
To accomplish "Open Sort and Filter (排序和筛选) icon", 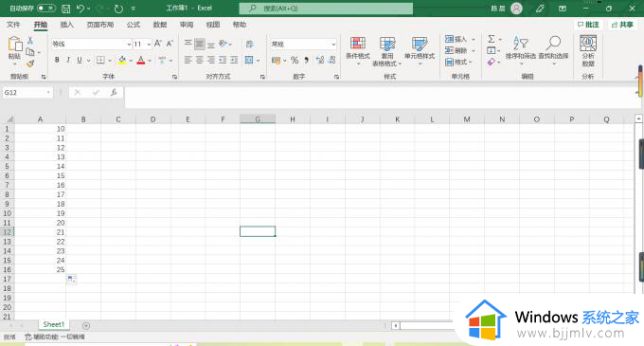I will click(520, 43).
